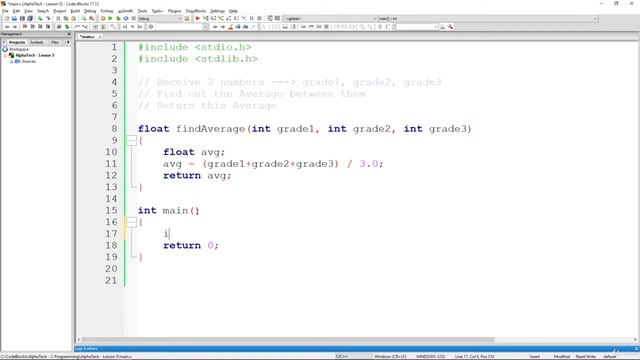Click the search magnifier icon beside wrench
This screenshot has height=360, width=640.
pyautogui.click(x=442, y=27)
